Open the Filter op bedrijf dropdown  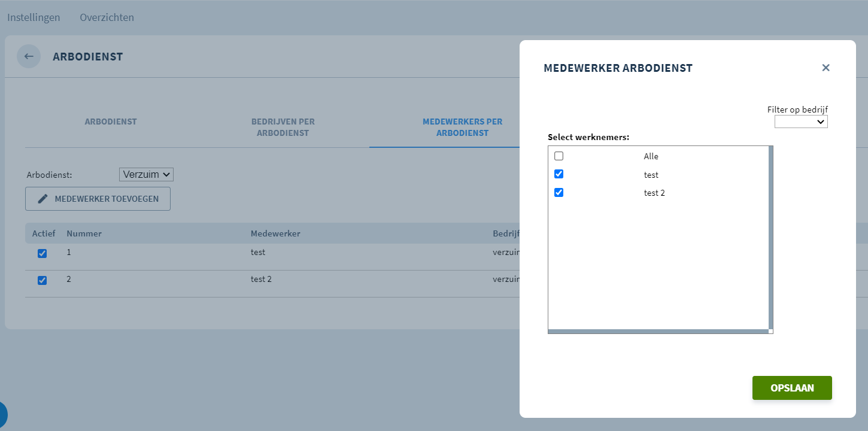[801, 122]
